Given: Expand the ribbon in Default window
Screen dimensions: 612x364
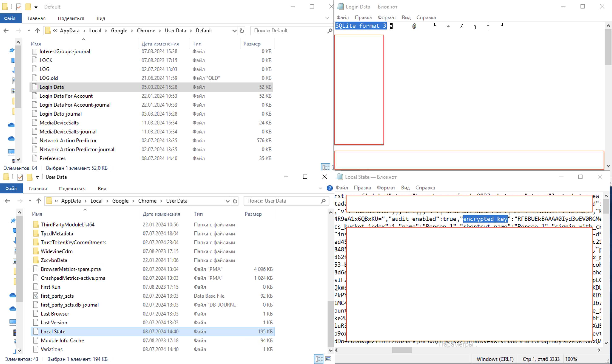Looking at the screenshot, I should pos(327,18).
